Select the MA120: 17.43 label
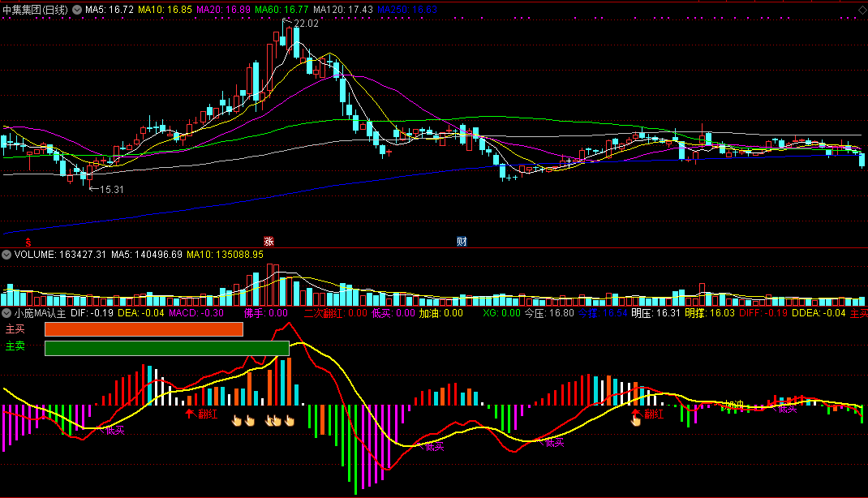This screenshot has height=498, width=868. click(x=342, y=10)
